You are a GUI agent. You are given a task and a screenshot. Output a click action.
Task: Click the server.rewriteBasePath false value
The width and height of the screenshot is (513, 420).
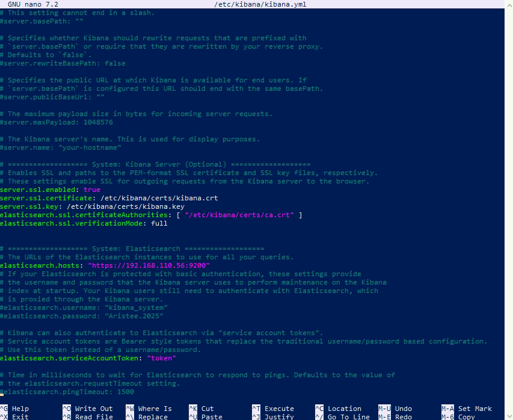[x=115, y=63]
